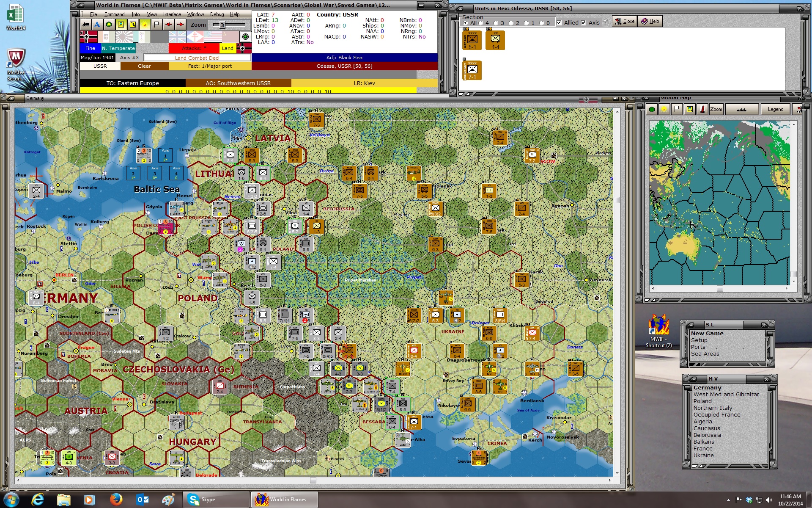Open the Interface menu

coord(172,14)
